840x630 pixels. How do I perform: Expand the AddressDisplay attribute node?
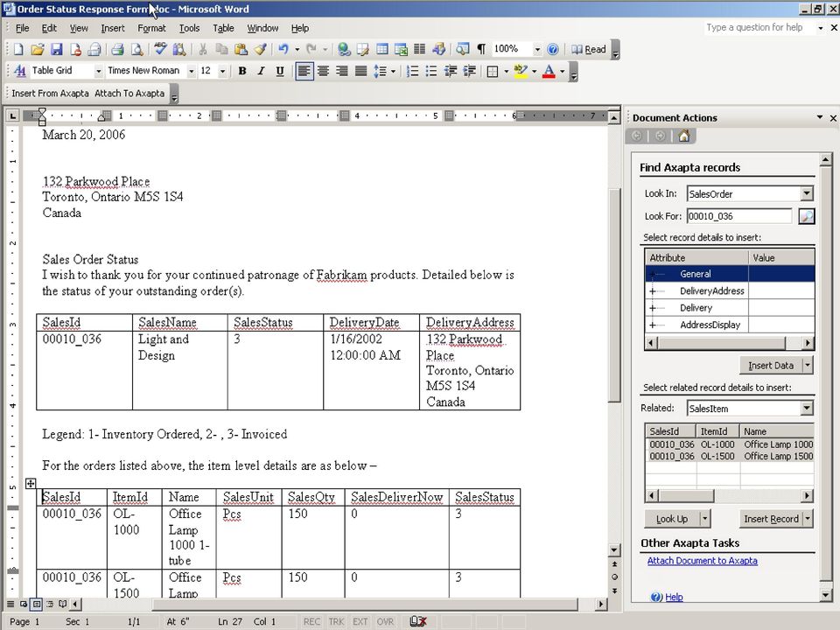pyautogui.click(x=653, y=325)
